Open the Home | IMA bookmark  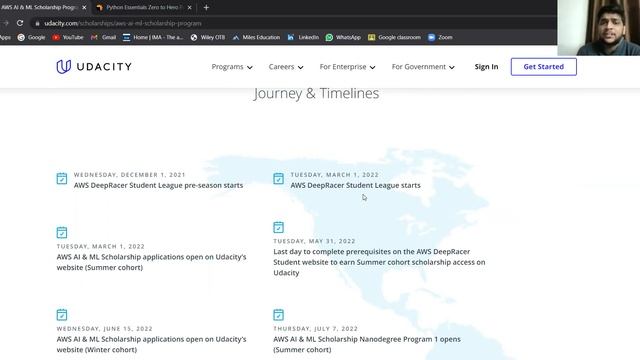(153, 37)
